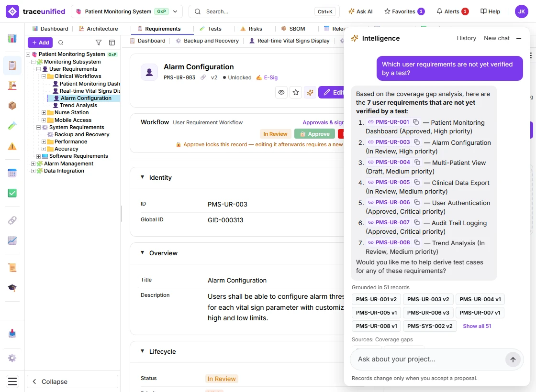Switch to the Risks tab
Viewport: 536px width, 392px height.
click(251, 29)
